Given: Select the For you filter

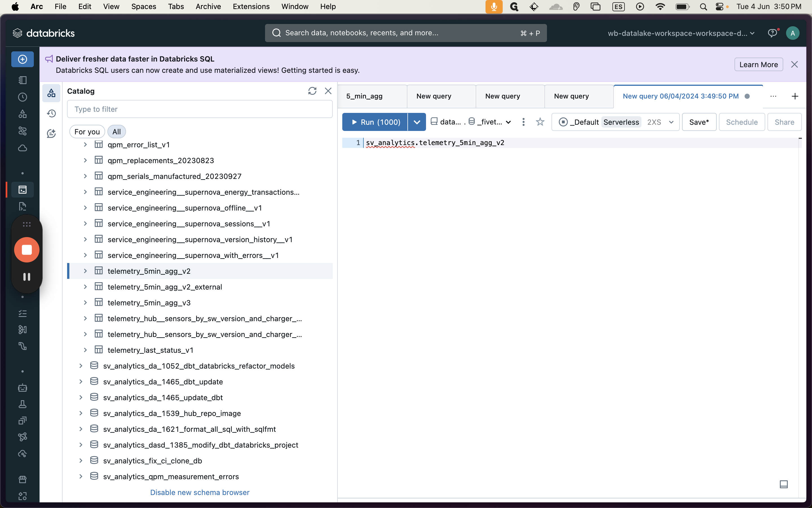Looking at the screenshot, I should point(87,132).
